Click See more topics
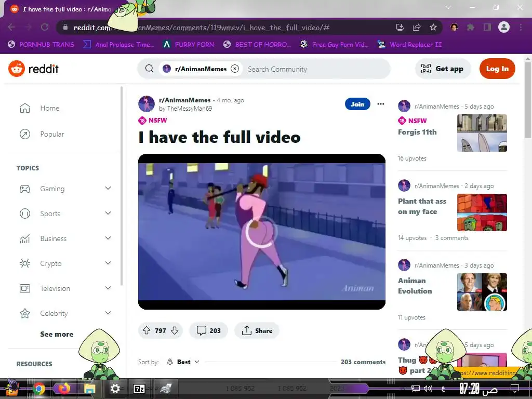The width and height of the screenshot is (532, 399). pyautogui.click(x=57, y=334)
